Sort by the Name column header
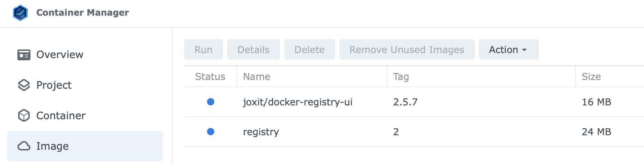This screenshot has width=644, height=165. 312,77
